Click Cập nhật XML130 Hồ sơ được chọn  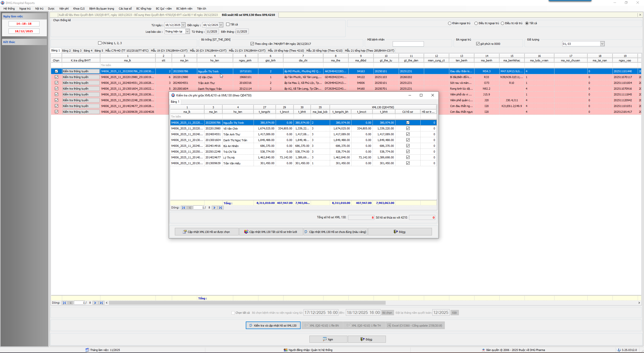[x=207, y=232]
